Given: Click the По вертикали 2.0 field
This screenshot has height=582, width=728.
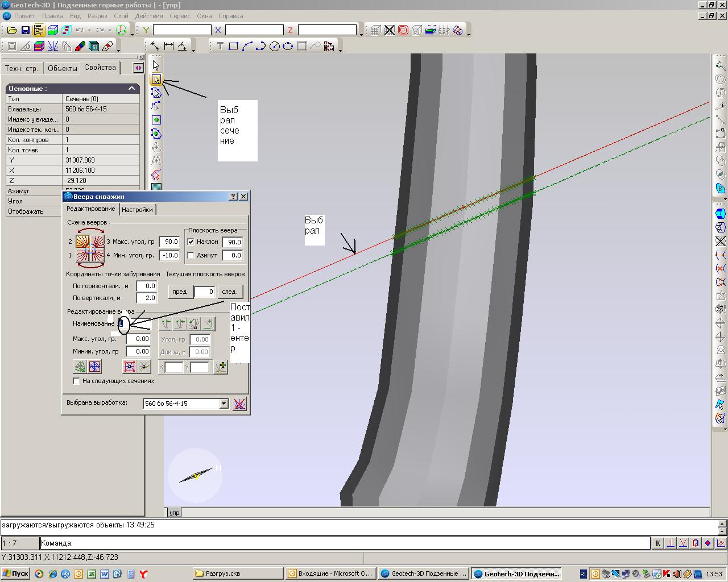Looking at the screenshot, I should 147,298.
